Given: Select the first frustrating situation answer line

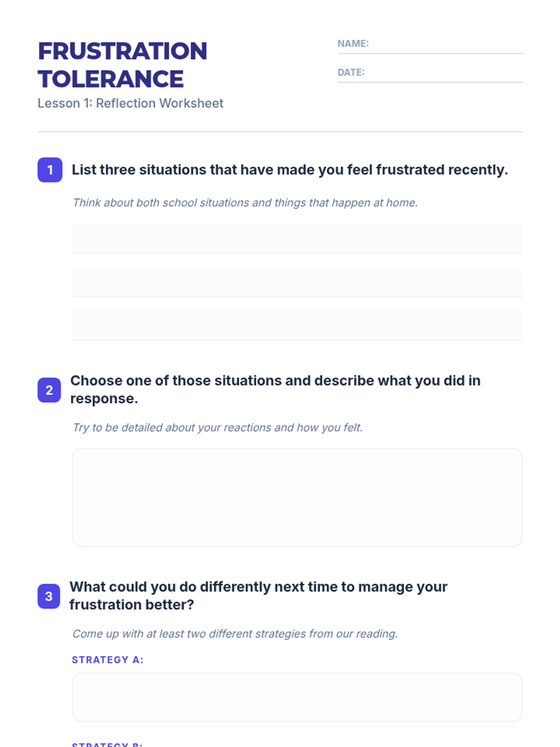Looking at the screenshot, I should [297, 238].
